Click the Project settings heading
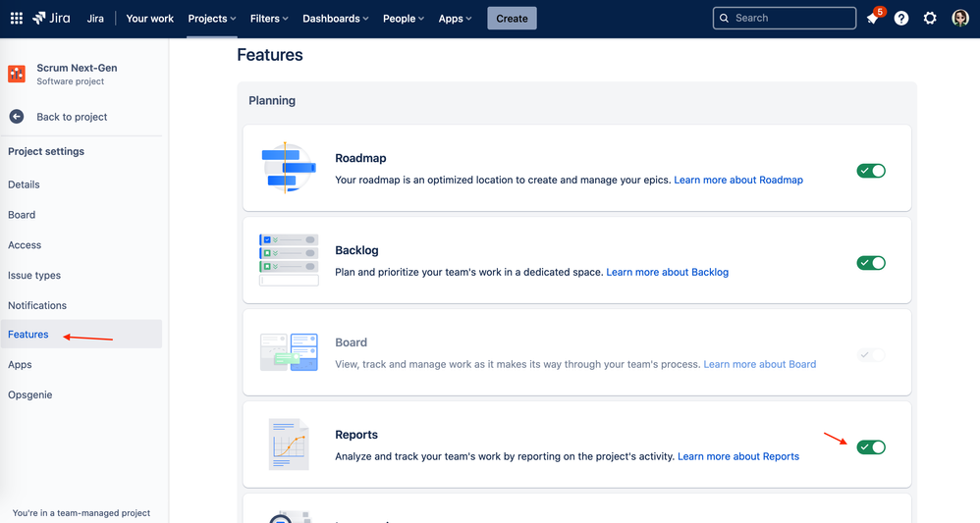This screenshot has height=523, width=980. tap(46, 151)
